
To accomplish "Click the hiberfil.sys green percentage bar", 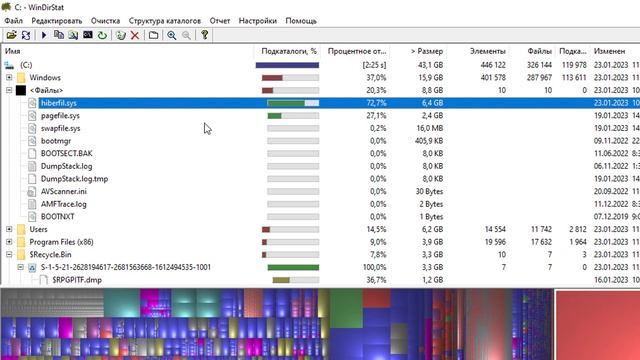I will tap(286, 103).
